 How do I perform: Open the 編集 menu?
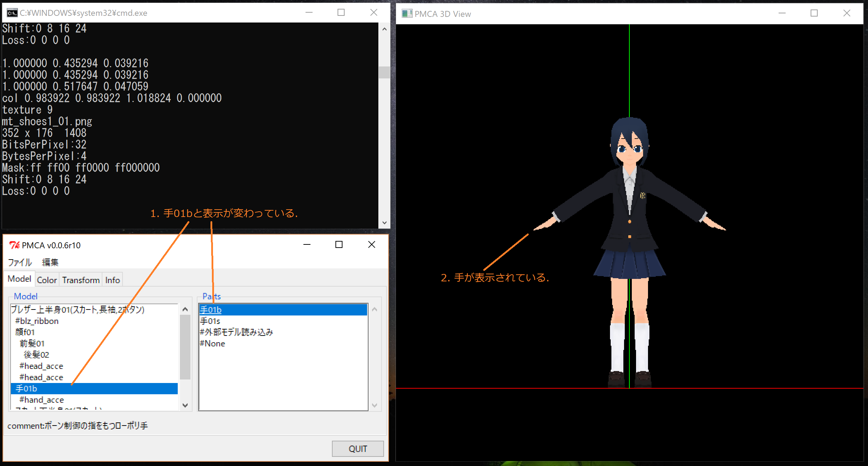[50, 262]
